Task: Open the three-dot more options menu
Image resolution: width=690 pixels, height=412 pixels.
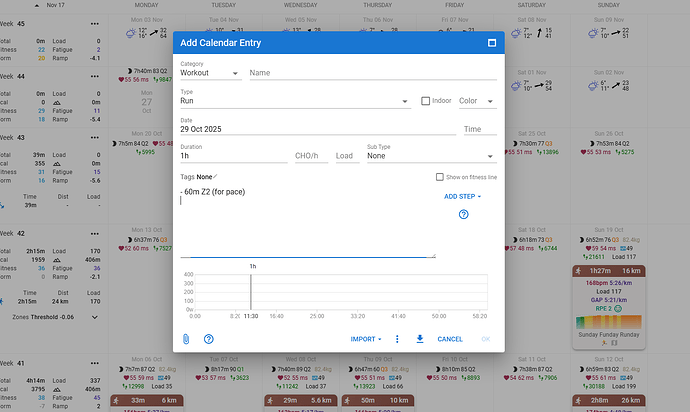Action: (x=397, y=339)
